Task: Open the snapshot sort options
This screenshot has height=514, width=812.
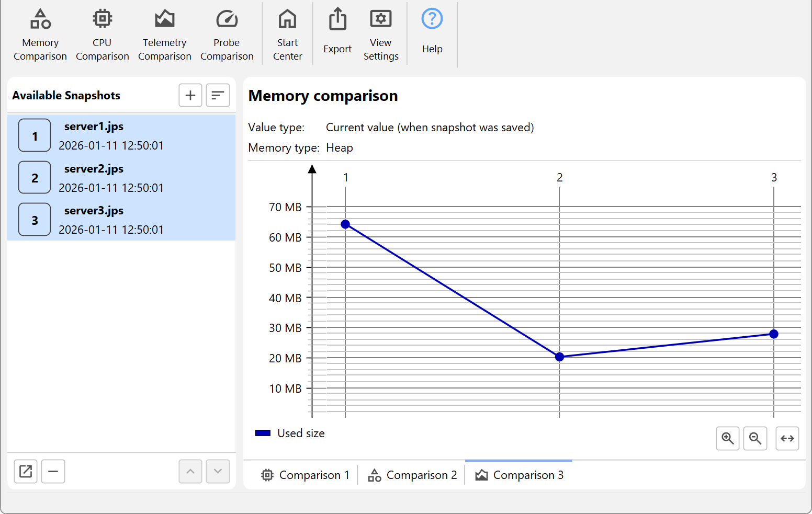Action: pos(218,95)
